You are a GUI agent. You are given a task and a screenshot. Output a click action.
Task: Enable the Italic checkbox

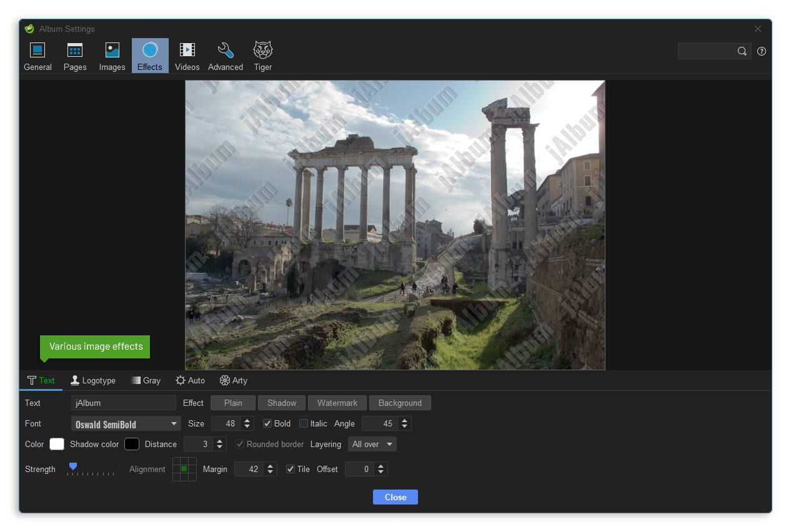pos(304,424)
